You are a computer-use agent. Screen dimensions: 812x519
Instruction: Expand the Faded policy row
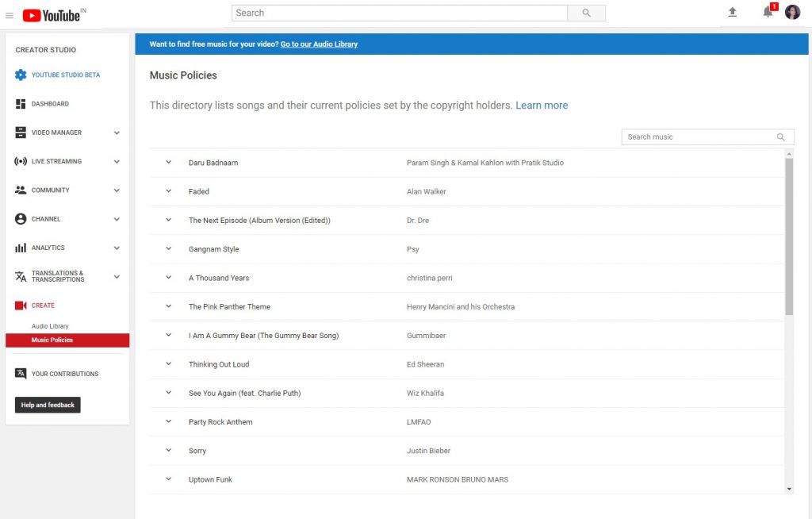tap(168, 190)
